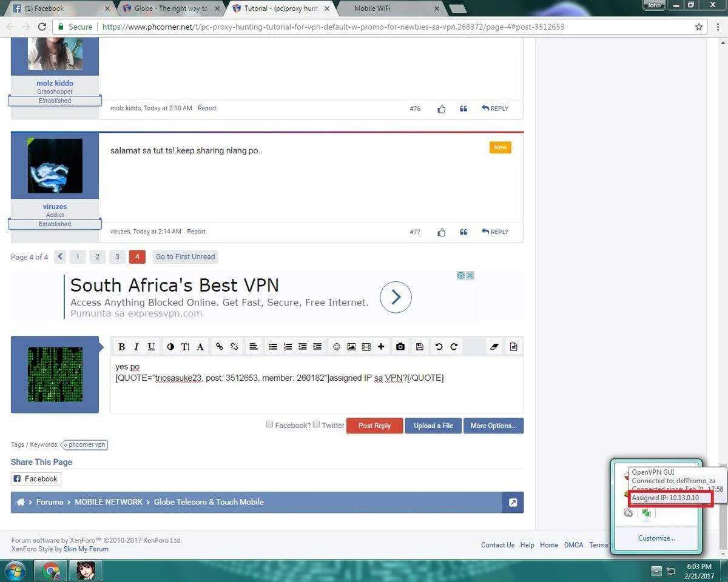Screen dimensions: 728x582
Task: Report post by viruzes
Action: pyautogui.click(x=196, y=232)
